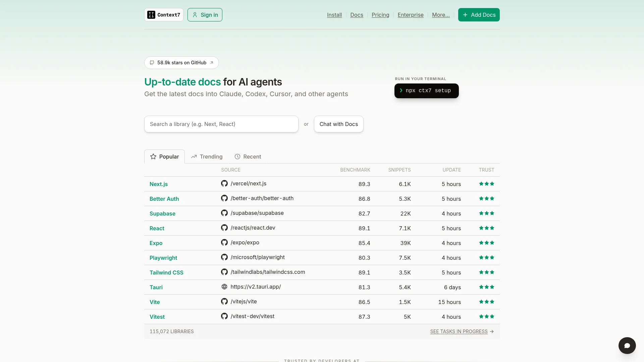
Task: Click the globe icon beside https://v2.tauri.app/
Action: click(x=224, y=287)
